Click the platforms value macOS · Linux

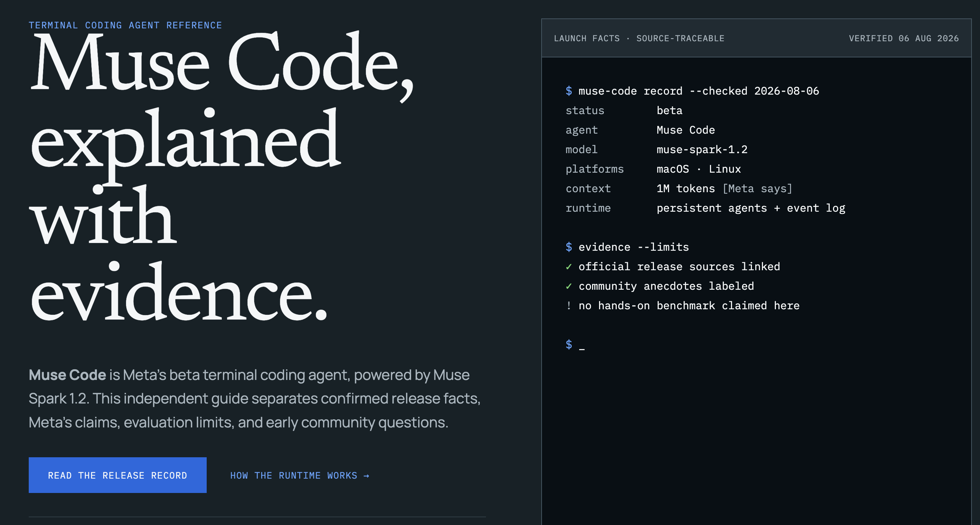(699, 169)
